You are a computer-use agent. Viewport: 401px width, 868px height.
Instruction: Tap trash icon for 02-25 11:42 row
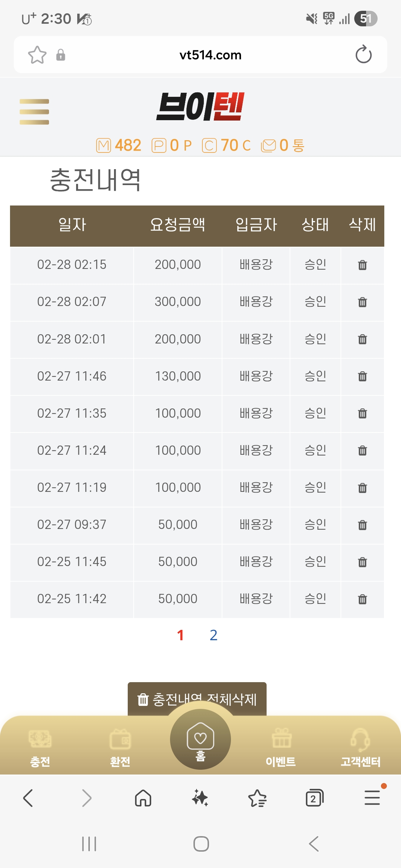pos(362,599)
